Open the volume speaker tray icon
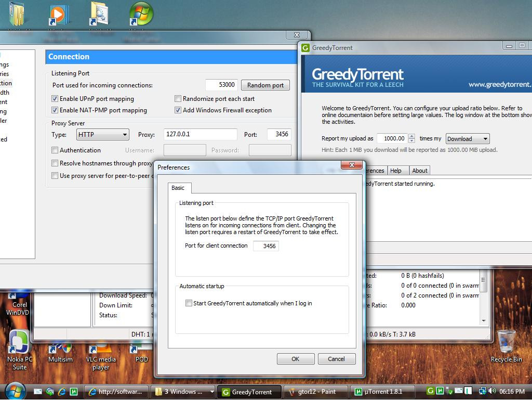Viewport: 532px width, 400px height. (492, 391)
